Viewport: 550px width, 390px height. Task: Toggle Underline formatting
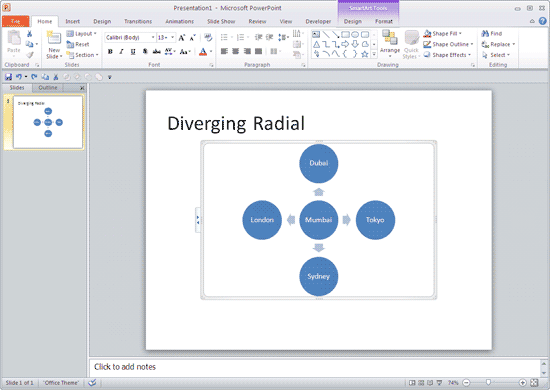[133, 52]
